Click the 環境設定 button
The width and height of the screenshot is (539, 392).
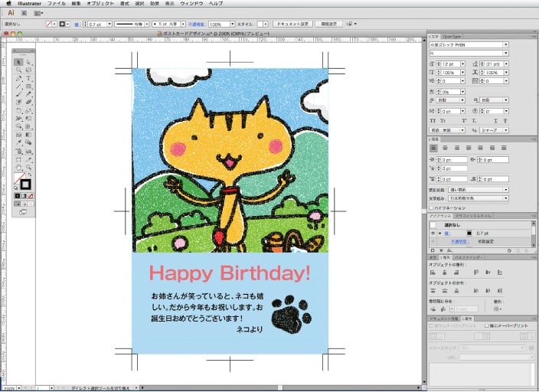pos(328,24)
